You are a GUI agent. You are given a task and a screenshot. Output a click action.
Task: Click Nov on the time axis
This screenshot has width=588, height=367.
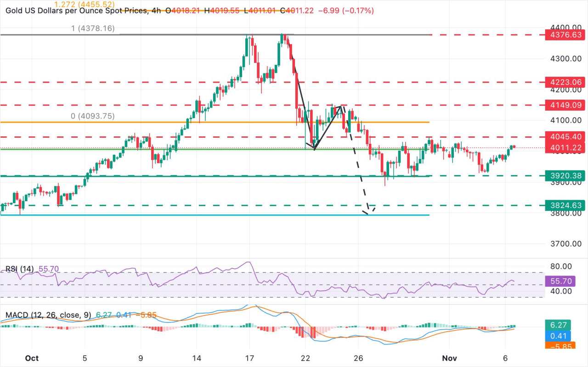(450, 358)
